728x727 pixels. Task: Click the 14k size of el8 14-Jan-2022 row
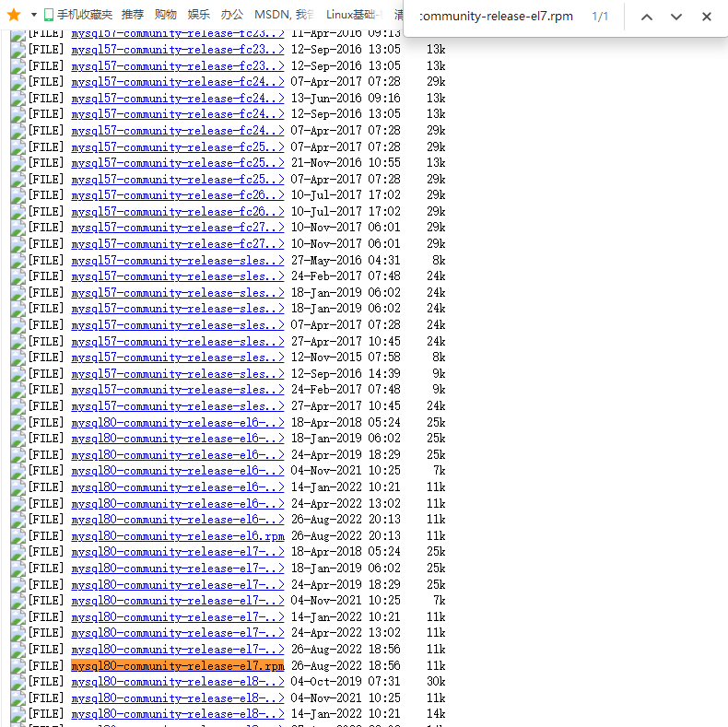coord(436,714)
